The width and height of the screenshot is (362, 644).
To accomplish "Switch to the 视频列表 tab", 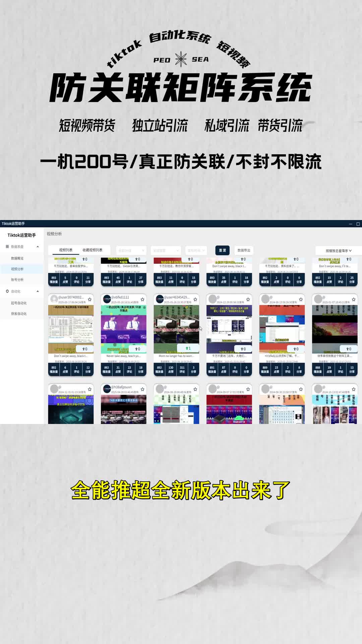I will tap(66, 250).
